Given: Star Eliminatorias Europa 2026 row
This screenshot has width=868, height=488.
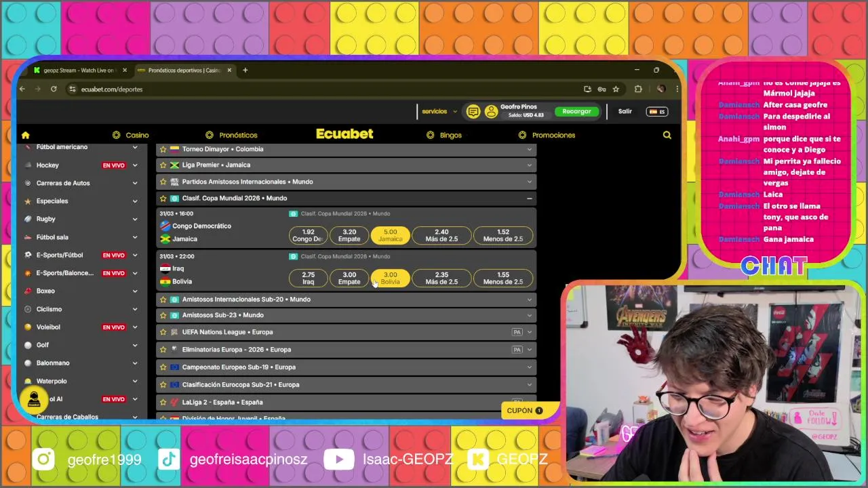Looking at the screenshot, I should 163,350.
